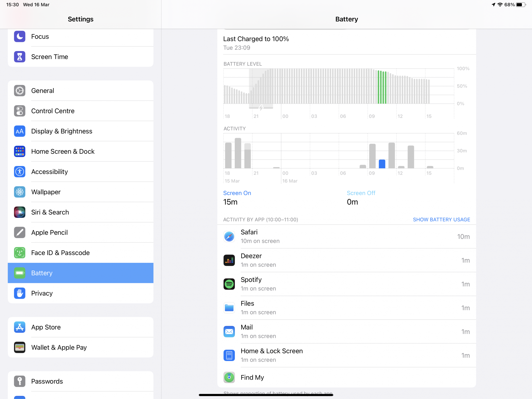Tap the Apple Pencil icon
This screenshot has height=399, width=532.
[x=20, y=232]
